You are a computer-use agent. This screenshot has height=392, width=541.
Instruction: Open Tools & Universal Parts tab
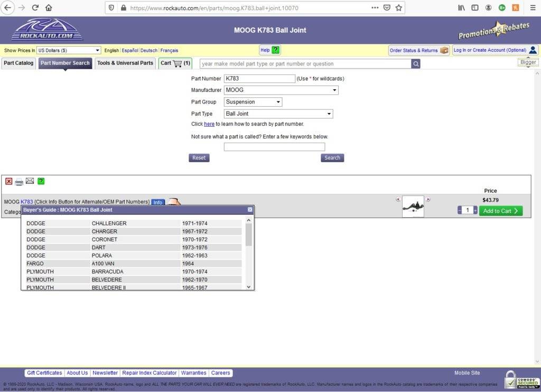click(125, 63)
